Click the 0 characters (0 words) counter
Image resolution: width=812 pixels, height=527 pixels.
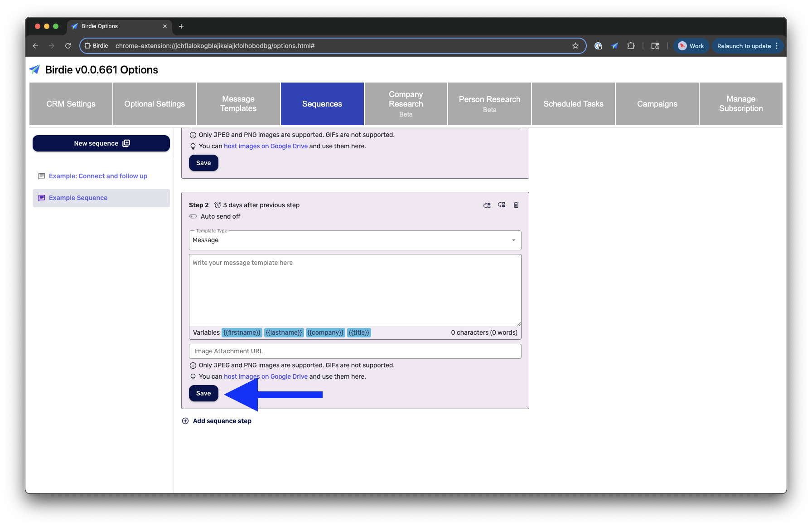[484, 332]
